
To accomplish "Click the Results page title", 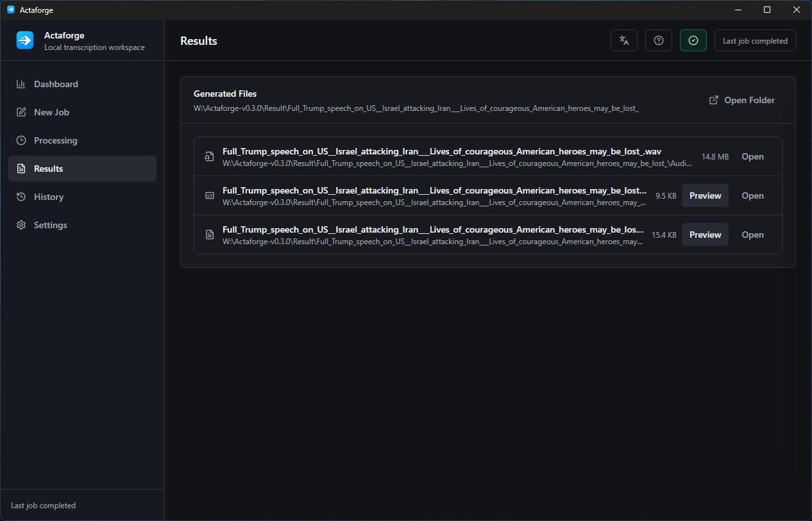I will pyautogui.click(x=199, y=40).
